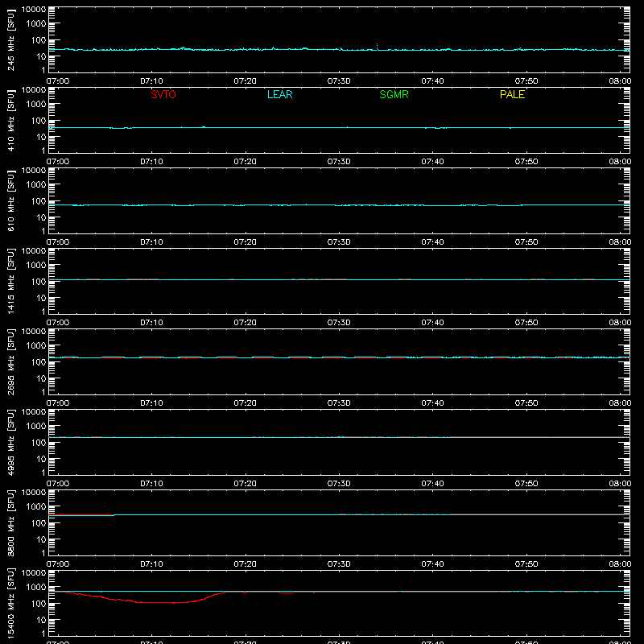Image resolution: width=644 pixels, height=644 pixels.
Task: Click the red SVTO legend label
Action: (x=163, y=94)
